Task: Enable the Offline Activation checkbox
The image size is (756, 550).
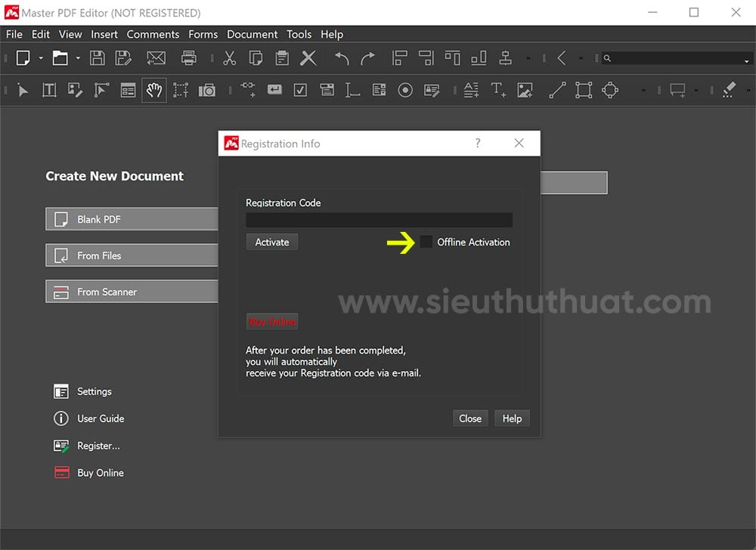Action: coord(426,242)
